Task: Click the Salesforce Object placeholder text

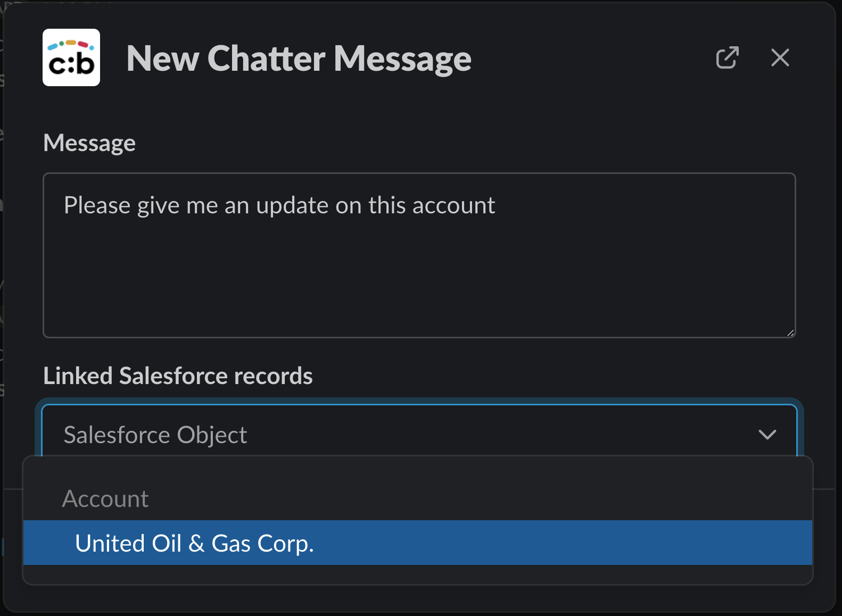Action: click(155, 435)
